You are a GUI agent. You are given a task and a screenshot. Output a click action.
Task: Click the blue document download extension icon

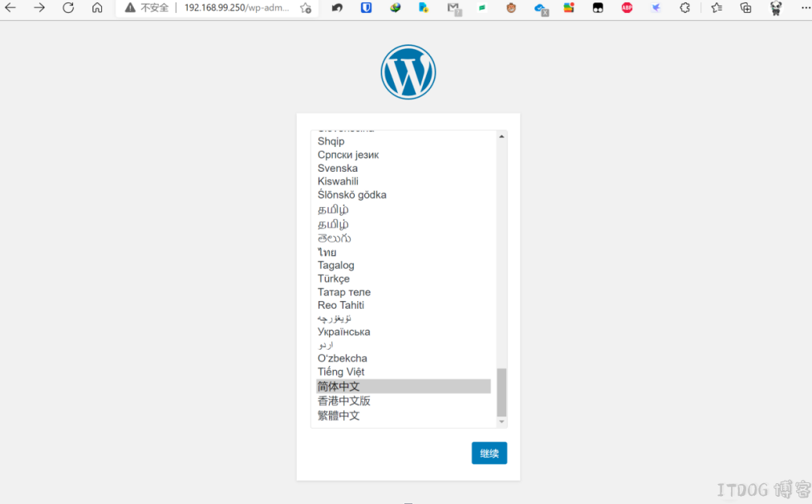coord(424,8)
